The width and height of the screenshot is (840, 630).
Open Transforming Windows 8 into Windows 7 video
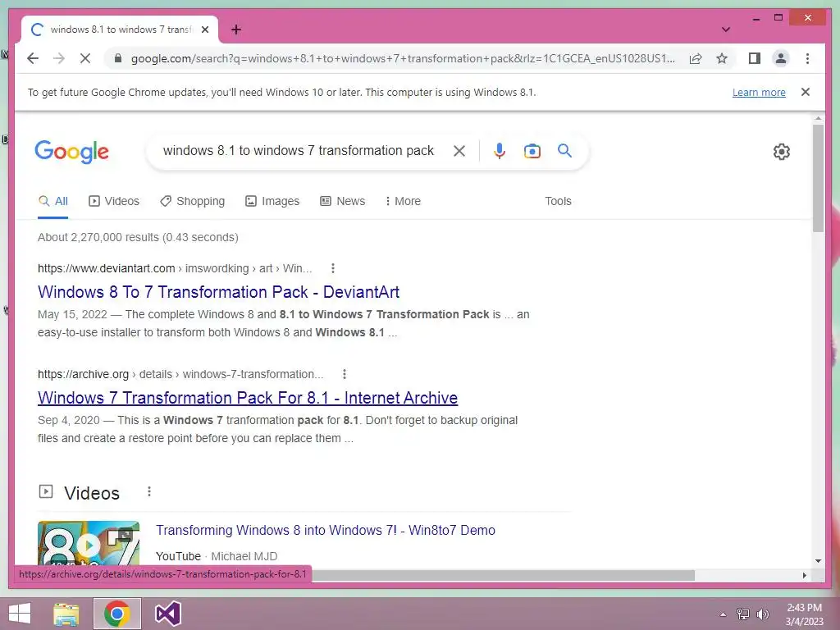coord(325,531)
